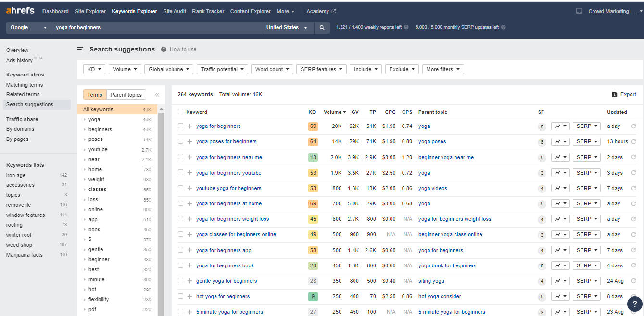Open the KD filter dropdown
The width and height of the screenshot is (644, 316).
click(x=94, y=69)
